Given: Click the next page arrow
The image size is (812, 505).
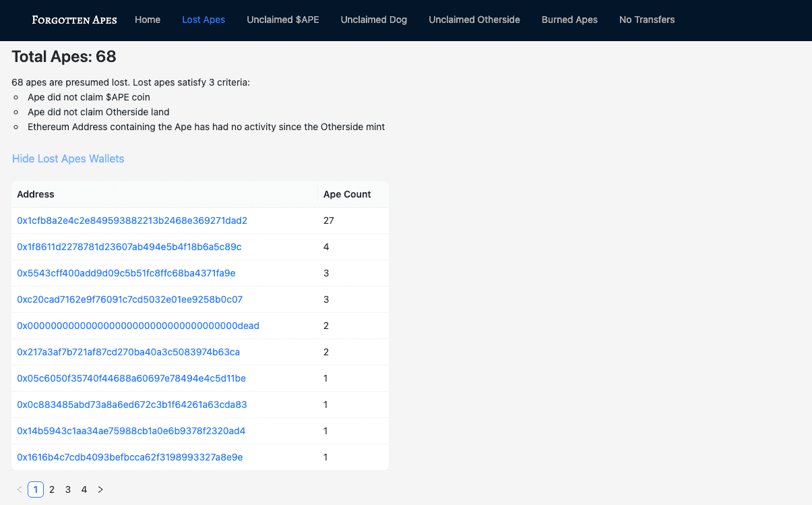Looking at the screenshot, I should pyautogui.click(x=100, y=489).
